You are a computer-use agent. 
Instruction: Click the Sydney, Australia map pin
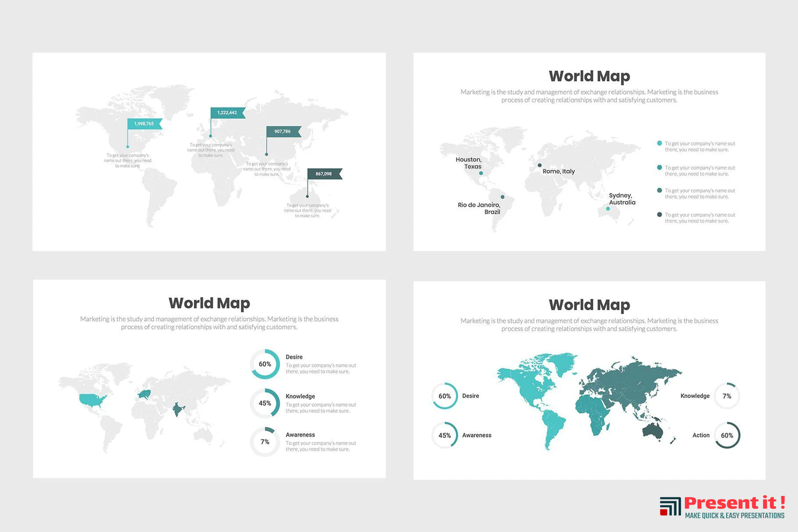click(x=608, y=209)
